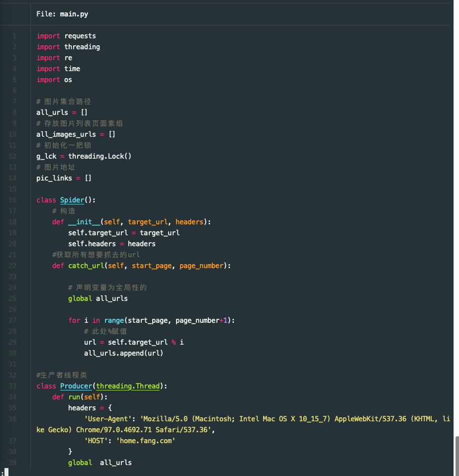
Task: Click the comment '# 构造'
Action: tap(64, 211)
